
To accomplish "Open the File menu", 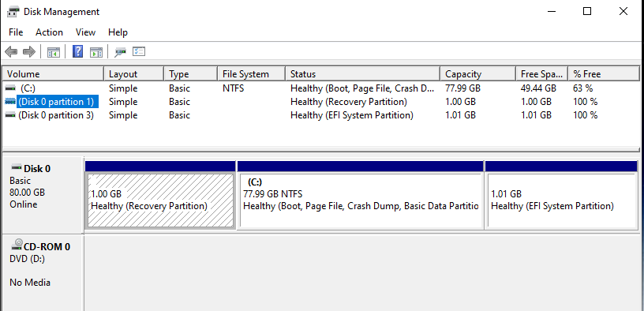I will (16, 32).
